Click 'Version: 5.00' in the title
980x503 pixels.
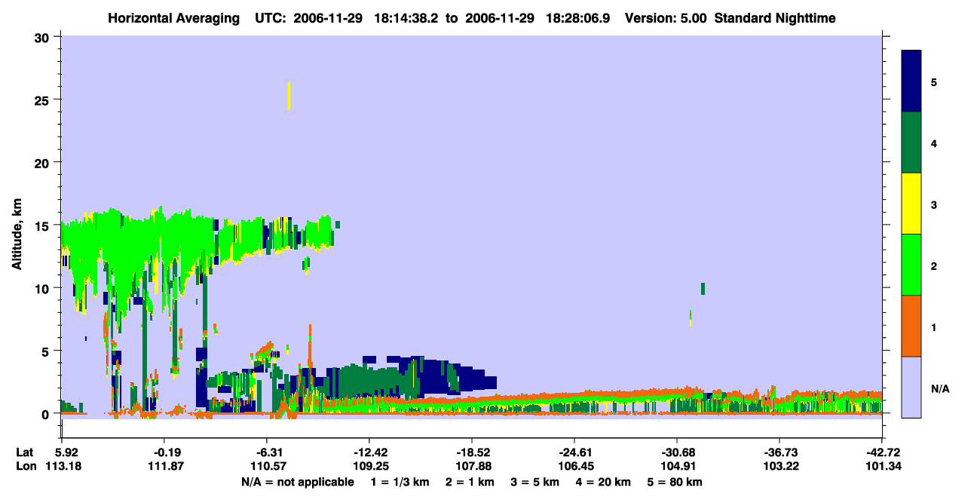click(666, 17)
